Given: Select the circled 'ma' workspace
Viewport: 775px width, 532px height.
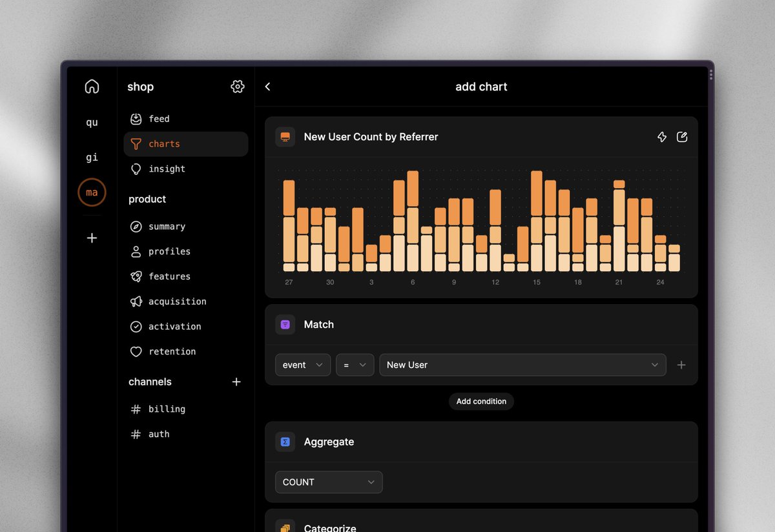Looking at the screenshot, I should [x=92, y=192].
